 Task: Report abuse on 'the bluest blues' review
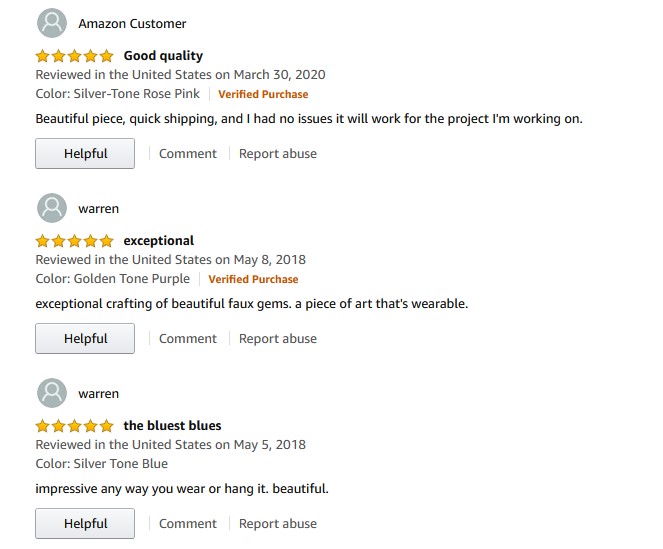[x=277, y=524]
